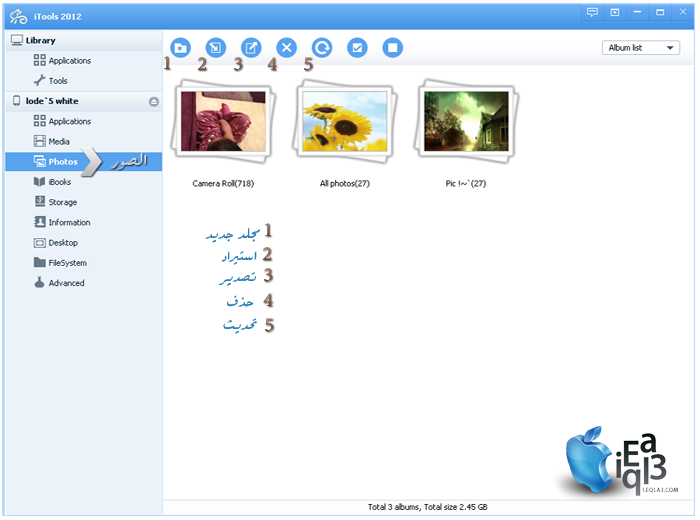700x520 pixels.
Task: Click the Import photos toolbar icon
Action: pyautogui.click(x=216, y=47)
